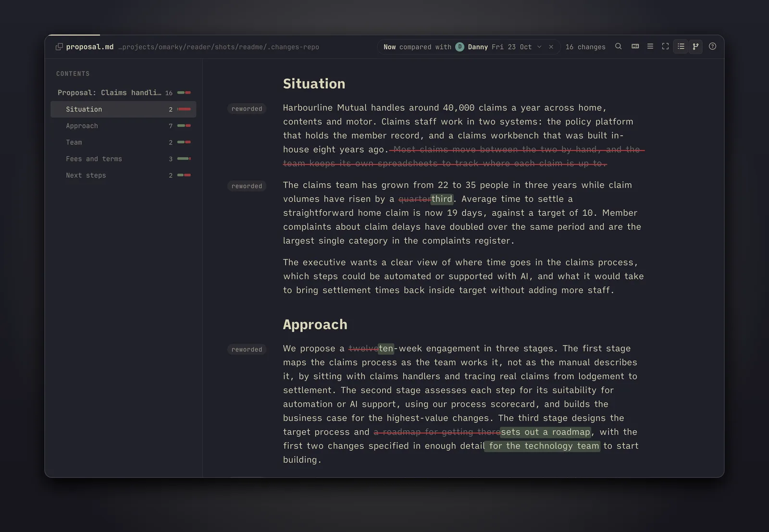Click the fullscreen brackets icon
Viewport: 769px width, 532px height.
point(665,47)
